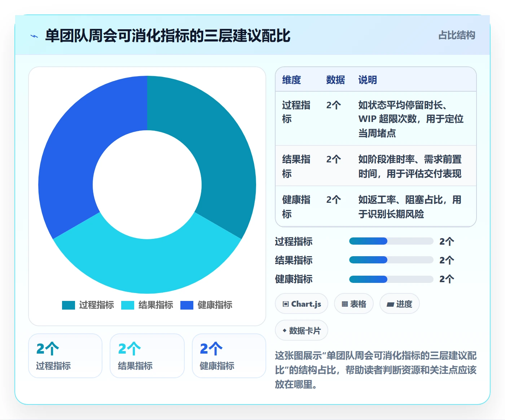
Task: Click the 健康指标 progress bar
Action: click(x=391, y=279)
